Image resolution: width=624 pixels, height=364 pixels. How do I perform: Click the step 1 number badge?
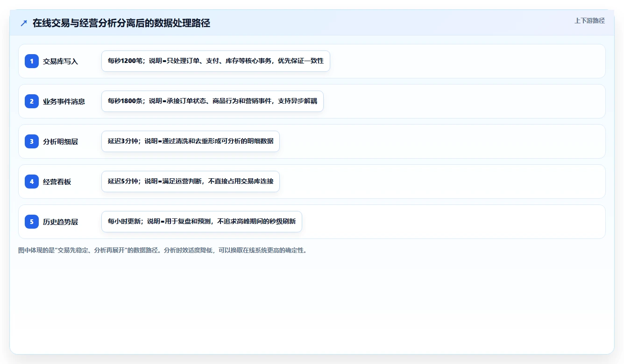[32, 61]
